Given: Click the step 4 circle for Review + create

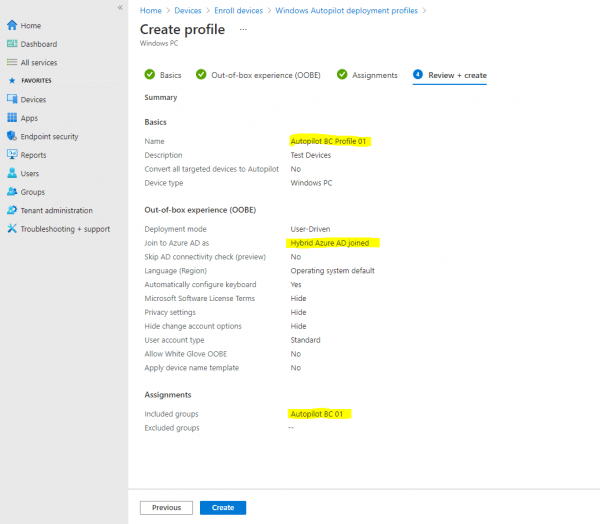Looking at the screenshot, I should 418,74.
